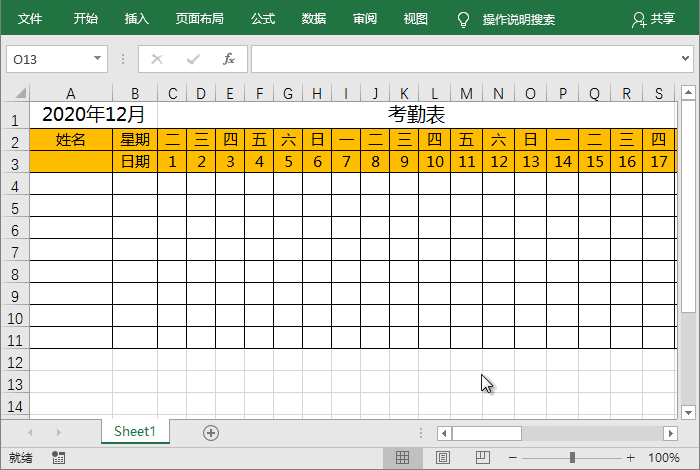Open the 插入 ribbon tab
The width and height of the screenshot is (700, 470).
click(x=136, y=19)
